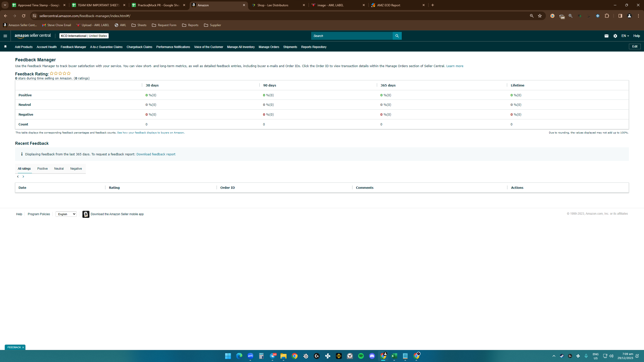
Task: Open Add Products in the nav bar
Action: tap(24, 47)
